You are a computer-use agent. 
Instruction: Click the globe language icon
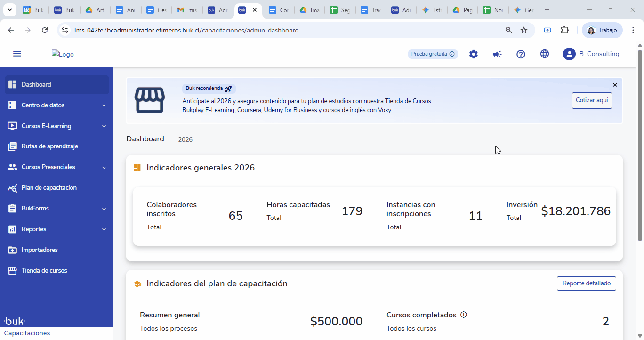545,54
